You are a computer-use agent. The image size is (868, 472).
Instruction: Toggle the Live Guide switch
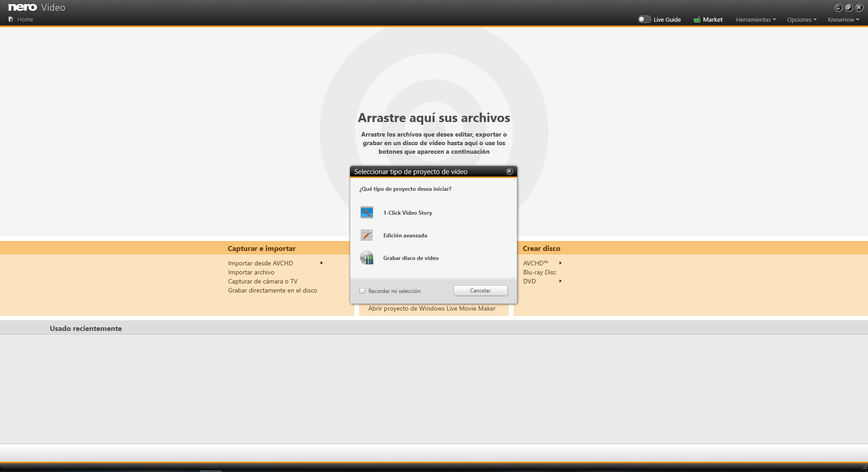[x=644, y=19]
